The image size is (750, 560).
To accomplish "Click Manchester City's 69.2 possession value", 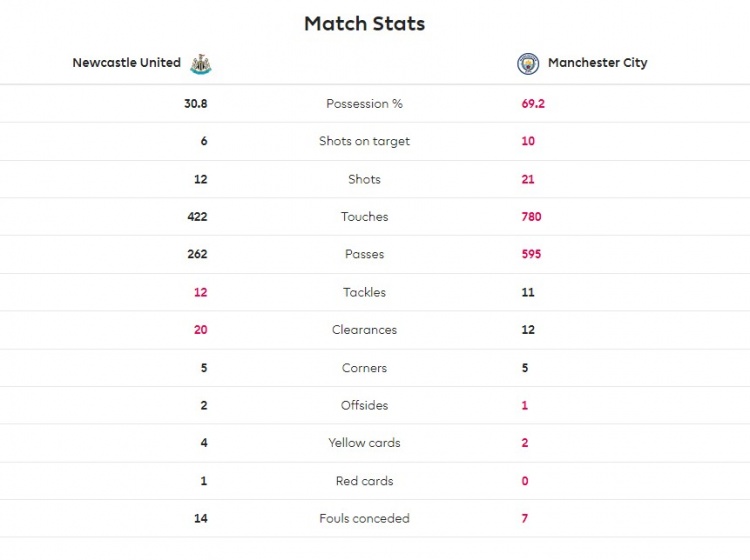I will tap(533, 104).
